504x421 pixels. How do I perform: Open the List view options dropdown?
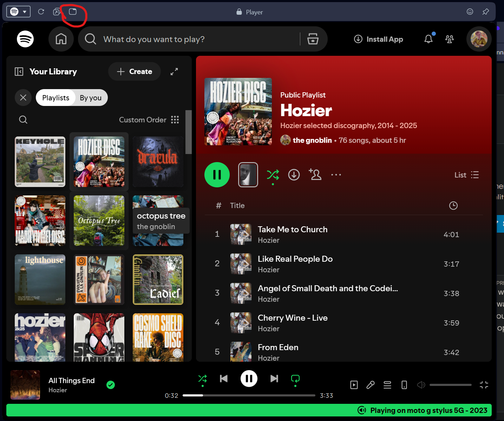point(466,175)
